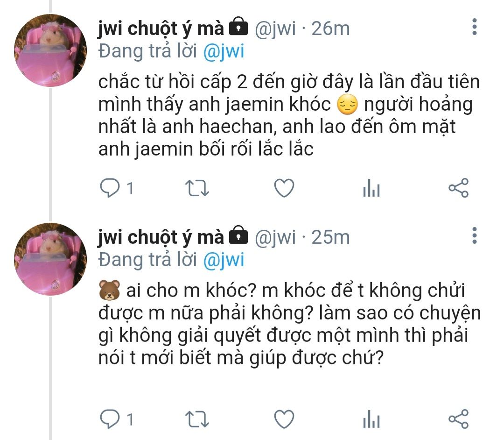The image size is (504, 440).
Task: Share the tweet posted 26m ago
Action: click(x=459, y=188)
